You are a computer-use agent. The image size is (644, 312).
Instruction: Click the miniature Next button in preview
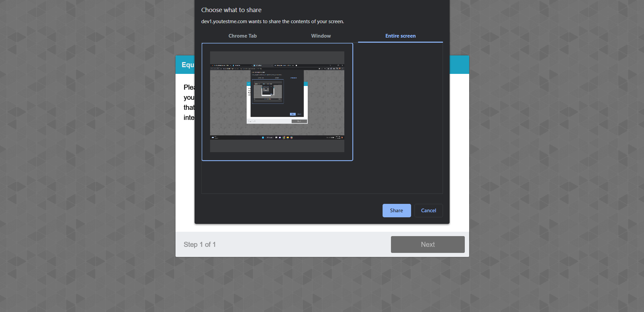coord(299,121)
